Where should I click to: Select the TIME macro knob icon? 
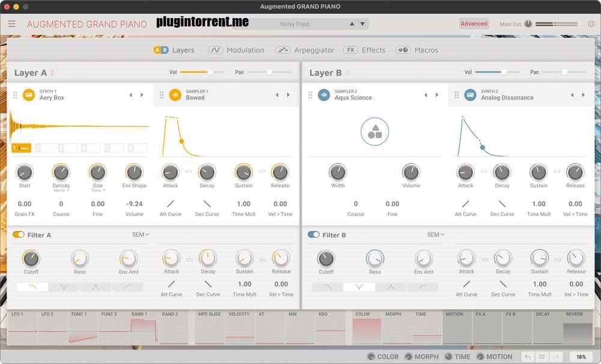coord(448,357)
